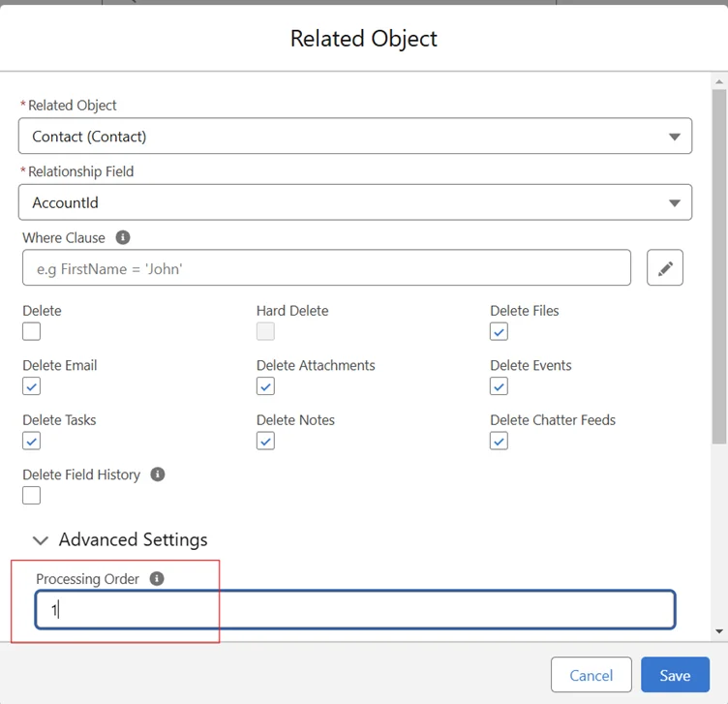728x704 pixels.
Task: Disable the Delete Events option
Action: (499, 386)
